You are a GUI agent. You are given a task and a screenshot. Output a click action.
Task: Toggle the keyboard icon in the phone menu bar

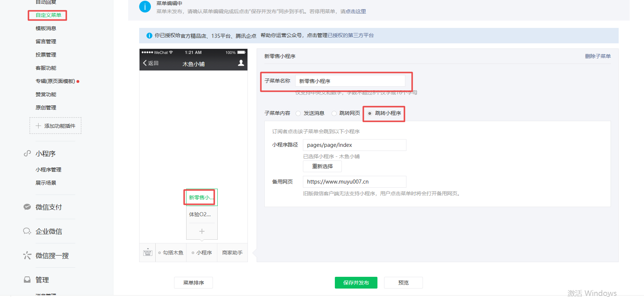[x=148, y=253]
